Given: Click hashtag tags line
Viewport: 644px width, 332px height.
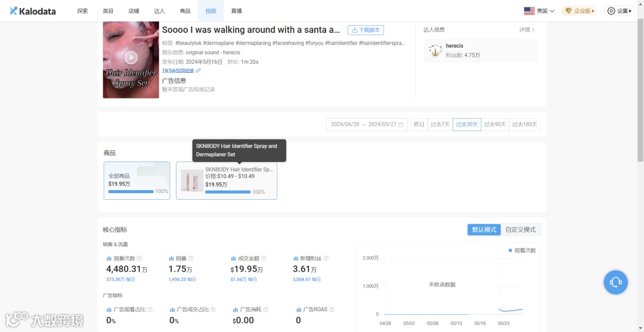Looking at the screenshot, I should [x=283, y=43].
